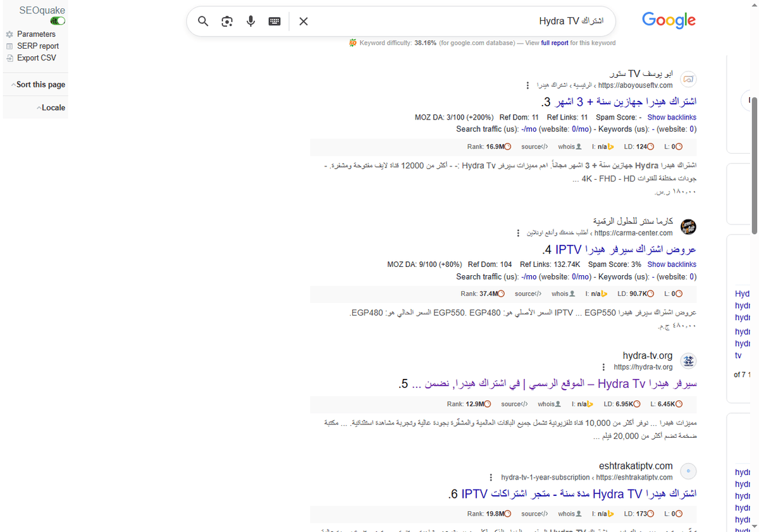Visit the Google homepage via the logo

coord(669,20)
